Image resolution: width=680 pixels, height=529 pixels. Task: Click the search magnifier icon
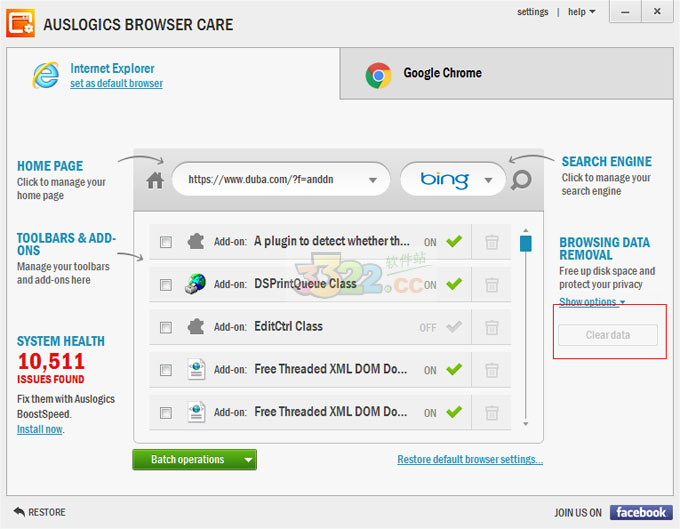tap(521, 180)
